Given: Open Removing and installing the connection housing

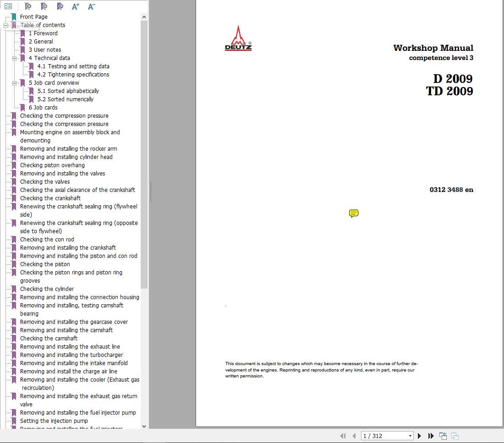Looking at the screenshot, I should pos(79,297).
